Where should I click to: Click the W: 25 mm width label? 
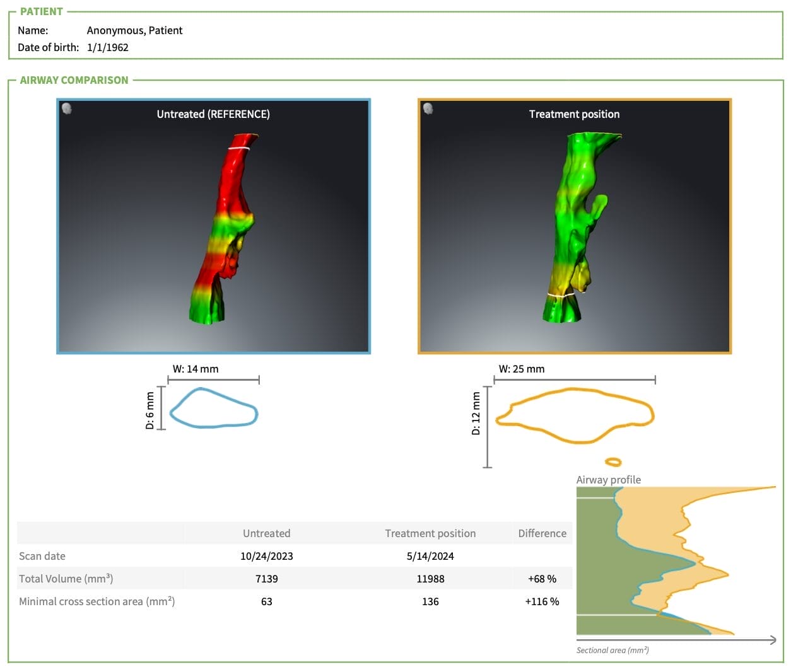click(x=521, y=369)
